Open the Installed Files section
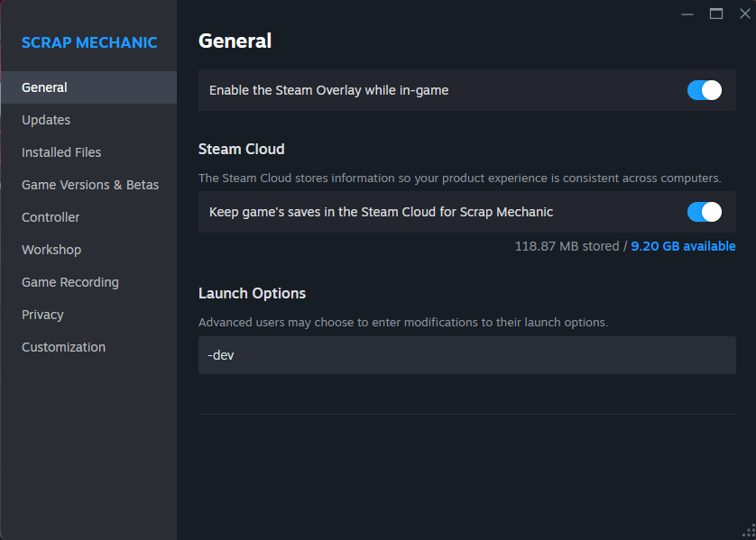This screenshot has height=540, width=756. pos(88,152)
